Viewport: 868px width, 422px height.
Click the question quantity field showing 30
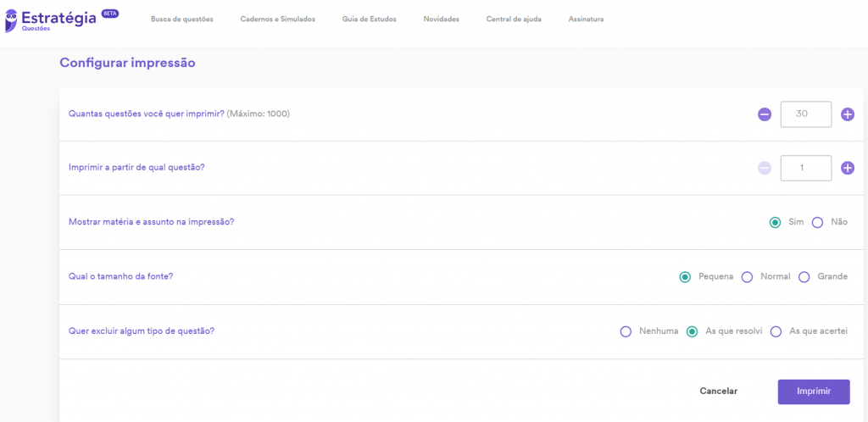tap(806, 114)
